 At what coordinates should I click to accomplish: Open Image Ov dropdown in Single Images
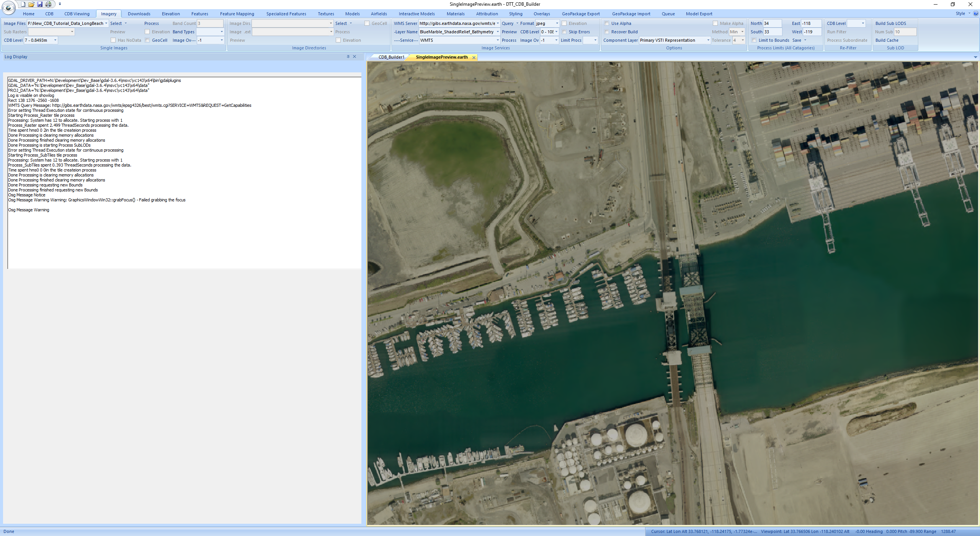click(221, 40)
